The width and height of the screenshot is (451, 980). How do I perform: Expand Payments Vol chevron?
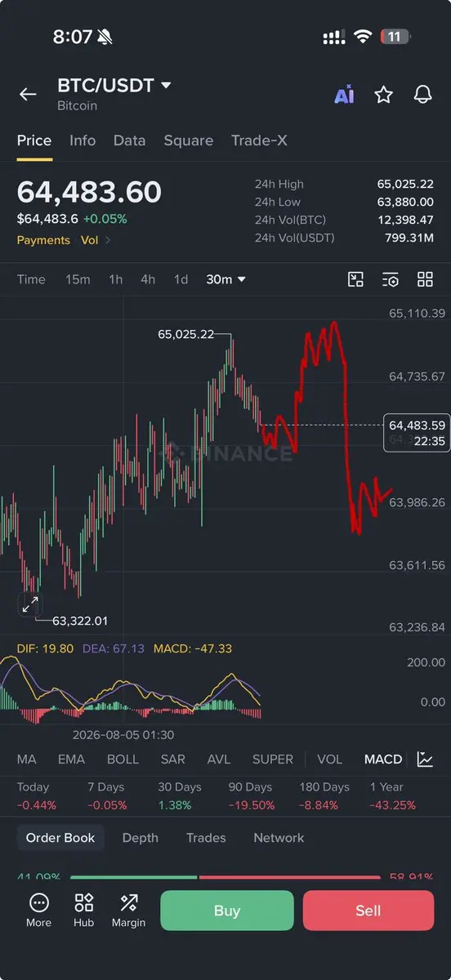[x=108, y=240]
